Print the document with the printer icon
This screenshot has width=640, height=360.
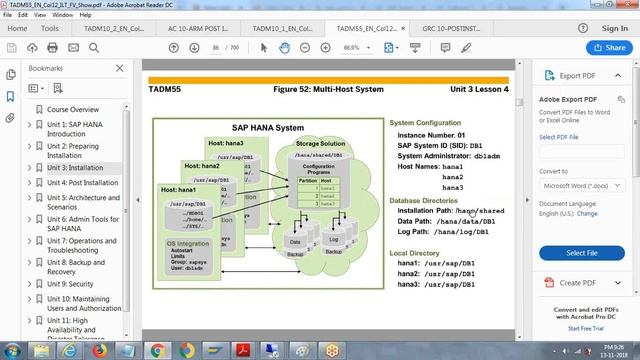point(52,48)
